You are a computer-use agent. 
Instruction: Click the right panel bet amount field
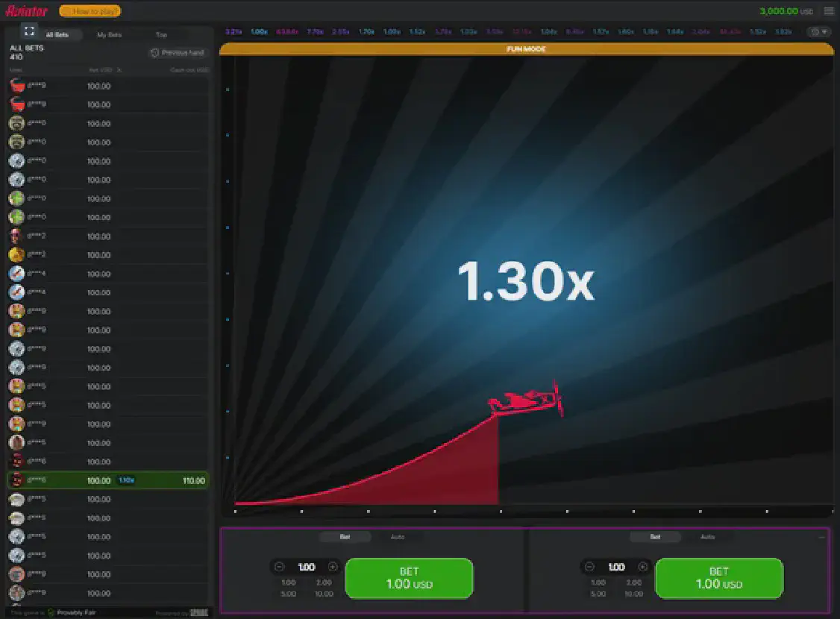tap(616, 567)
